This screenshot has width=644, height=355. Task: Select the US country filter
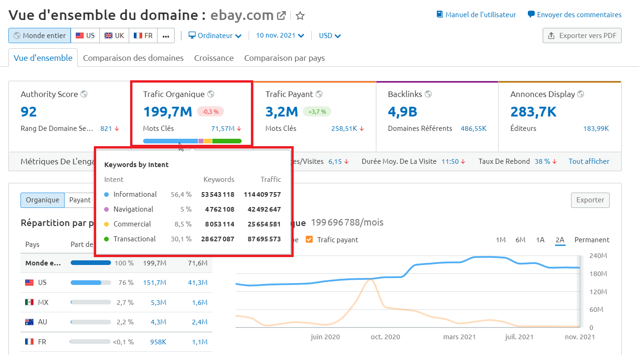point(85,35)
